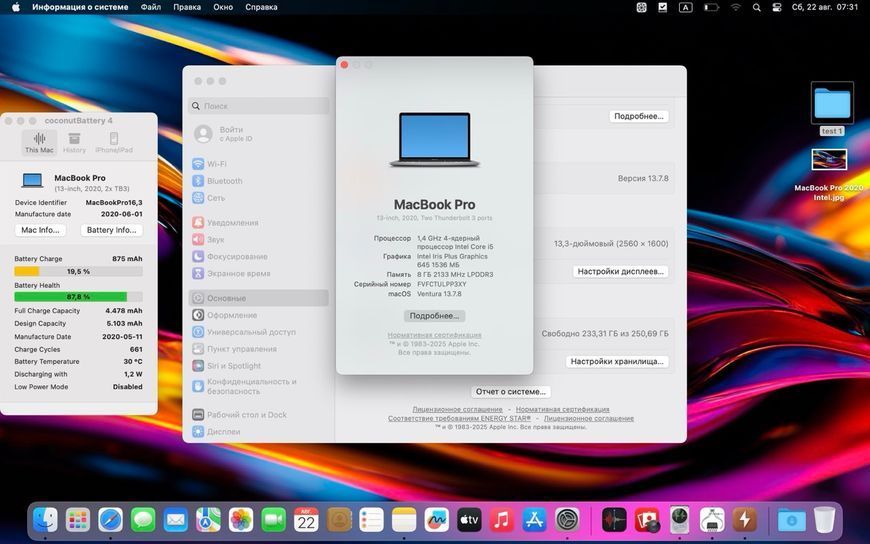Switch to iPhone/iPad tab in coconutBattery

click(114, 143)
